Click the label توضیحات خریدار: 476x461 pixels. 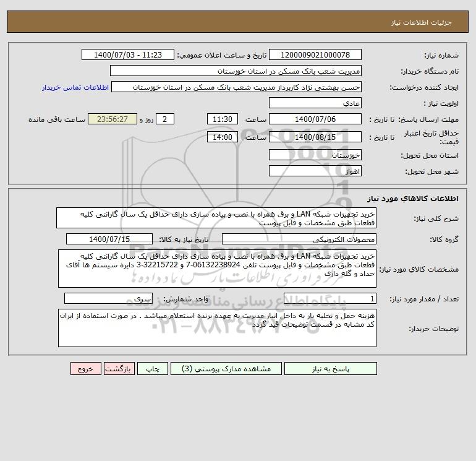coord(433,329)
